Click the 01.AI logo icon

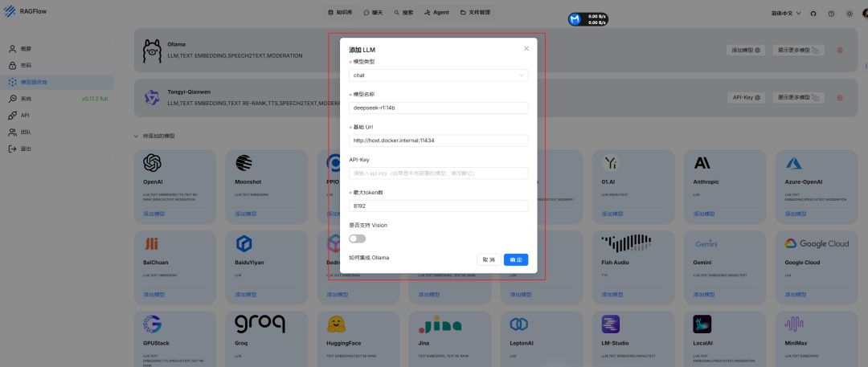[x=611, y=163]
